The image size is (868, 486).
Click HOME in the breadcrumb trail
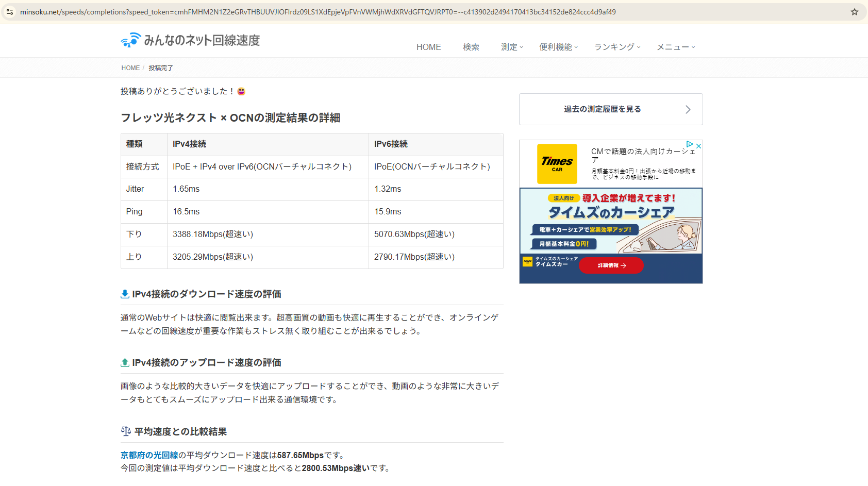point(130,68)
